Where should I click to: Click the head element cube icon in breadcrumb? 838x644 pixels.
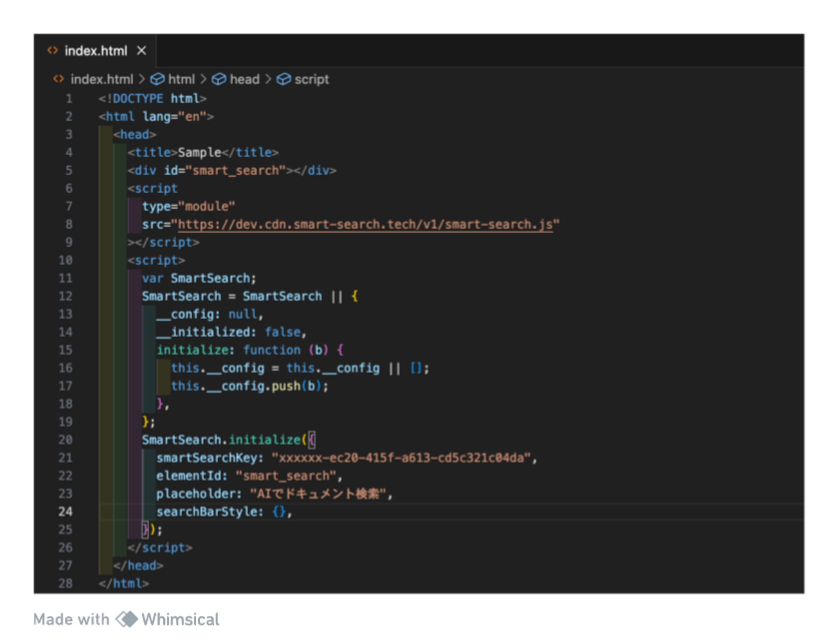pyautogui.click(x=219, y=79)
